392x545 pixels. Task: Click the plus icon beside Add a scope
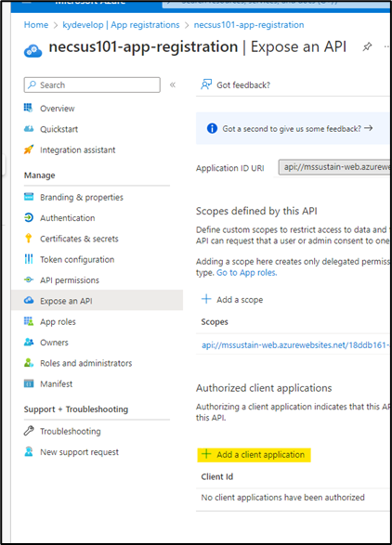point(206,299)
